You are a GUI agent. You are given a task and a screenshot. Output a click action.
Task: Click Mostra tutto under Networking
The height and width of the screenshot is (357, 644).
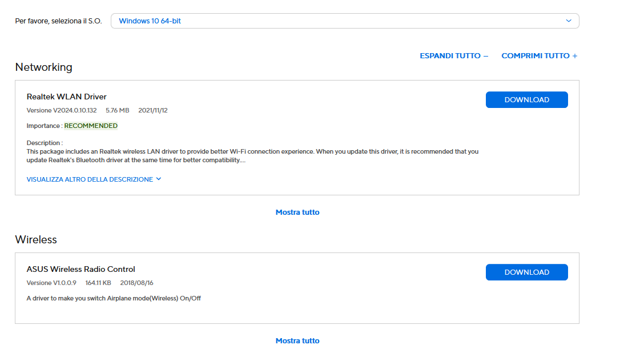click(x=297, y=212)
